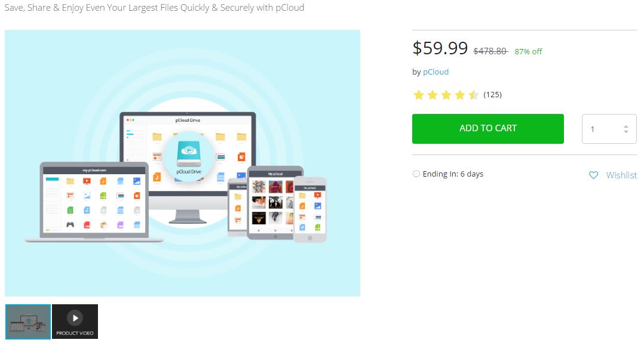The image size is (644, 352).
Task: Open the pCloud vendor link
Action: [436, 72]
